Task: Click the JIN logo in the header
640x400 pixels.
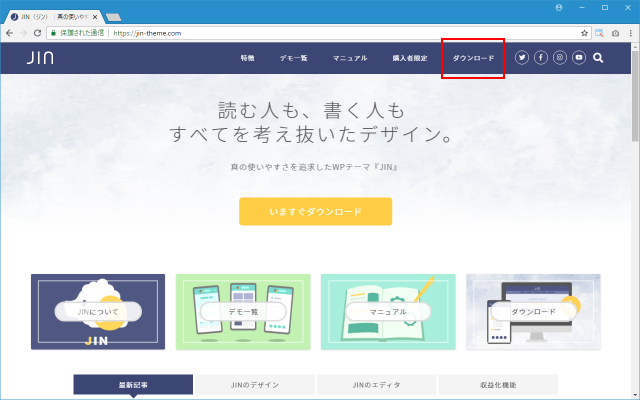Action: tap(40, 58)
